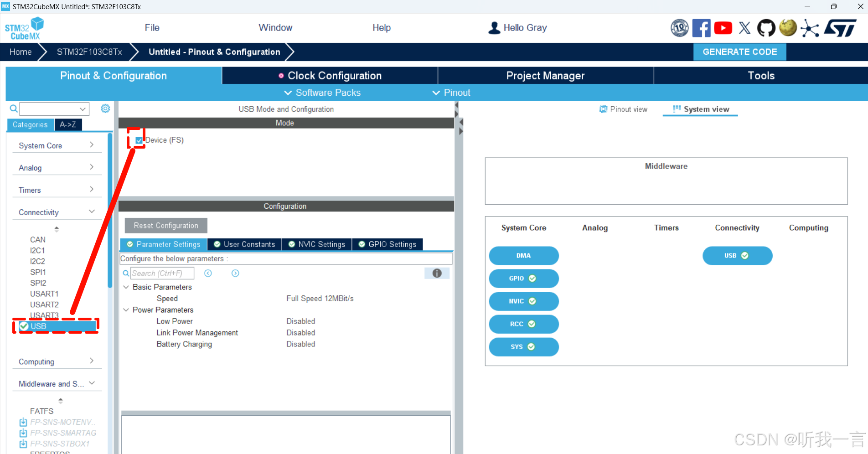The height and width of the screenshot is (454, 868).
Task: Select SPI1 in Connectivity list
Action: 38,272
